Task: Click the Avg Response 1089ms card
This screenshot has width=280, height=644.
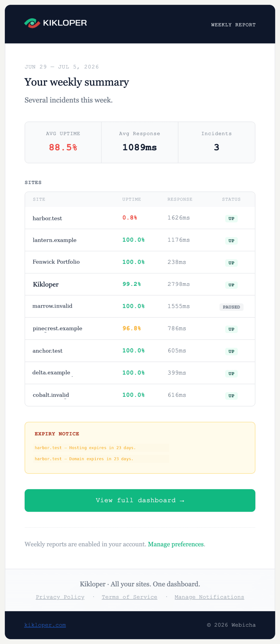Action: click(140, 142)
